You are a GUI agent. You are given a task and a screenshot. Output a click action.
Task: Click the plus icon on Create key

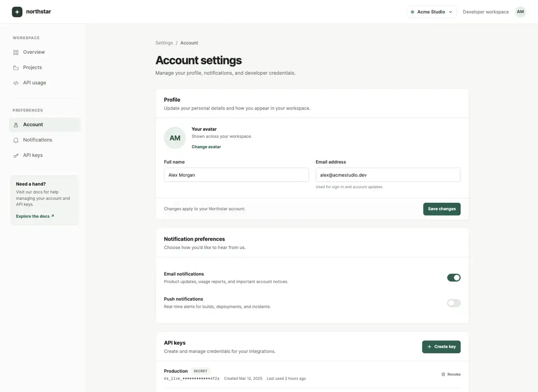click(x=430, y=347)
